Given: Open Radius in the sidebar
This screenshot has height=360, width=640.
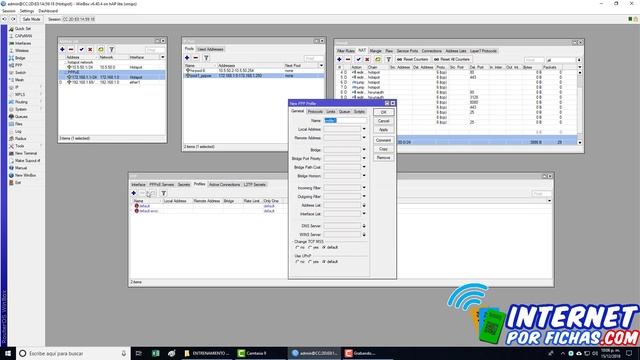Looking at the screenshot, I should pyautogui.click(x=20, y=139).
